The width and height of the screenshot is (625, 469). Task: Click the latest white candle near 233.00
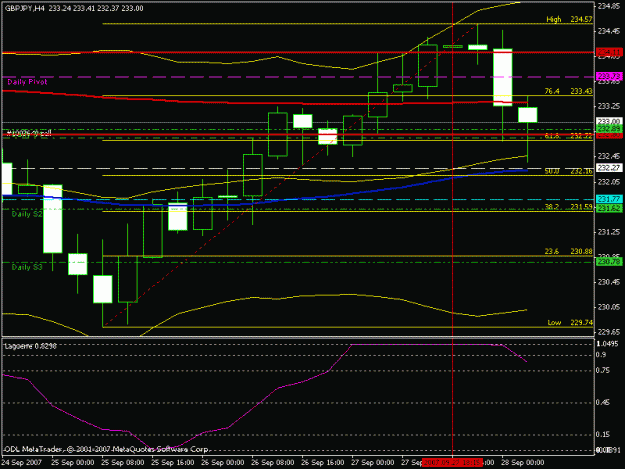click(x=528, y=115)
